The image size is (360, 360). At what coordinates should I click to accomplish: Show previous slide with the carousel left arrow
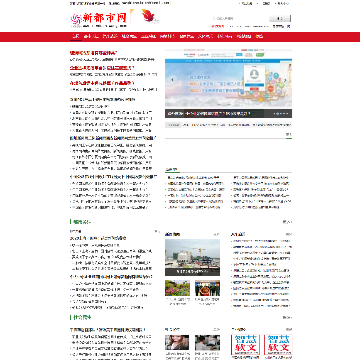172,80
